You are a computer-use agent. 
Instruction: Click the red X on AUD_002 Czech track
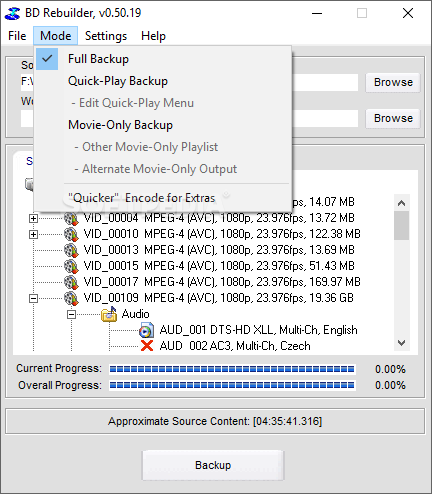click(x=147, y=346)
